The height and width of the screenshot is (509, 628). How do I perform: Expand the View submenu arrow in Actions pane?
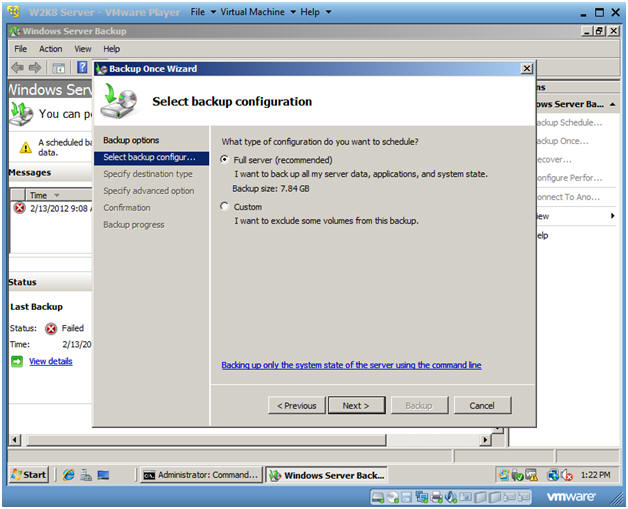pos(612,216)
